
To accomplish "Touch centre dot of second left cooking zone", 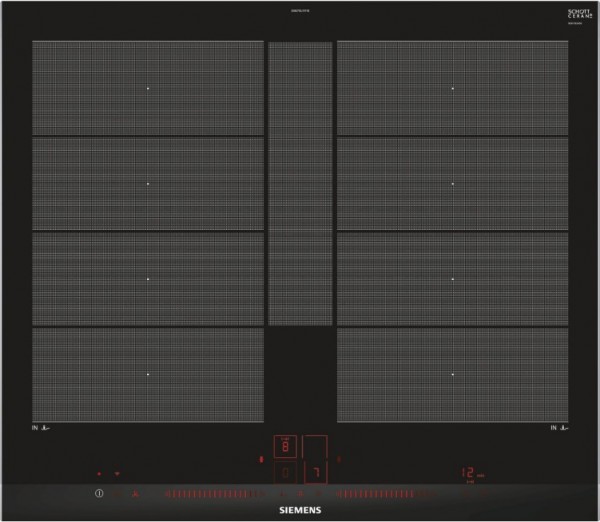I will click(148, 184).
